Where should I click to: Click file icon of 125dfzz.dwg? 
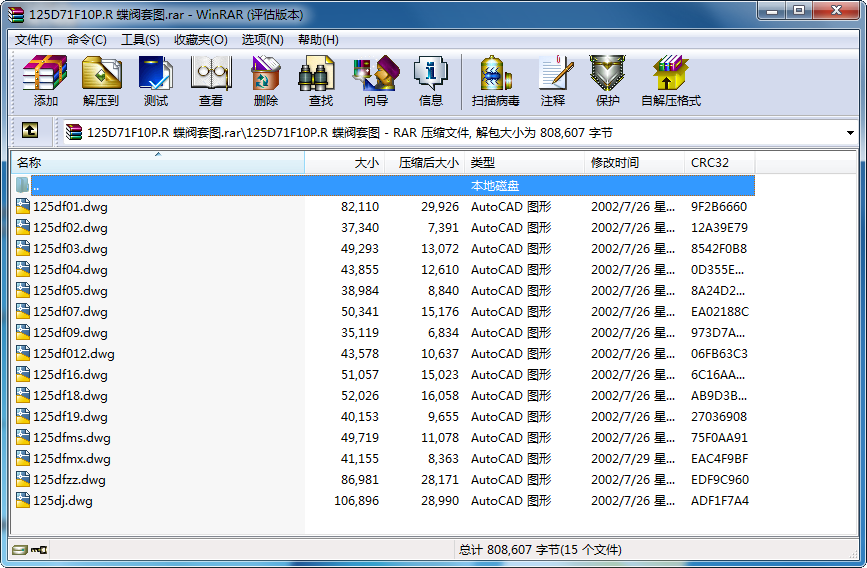(23, 480)
